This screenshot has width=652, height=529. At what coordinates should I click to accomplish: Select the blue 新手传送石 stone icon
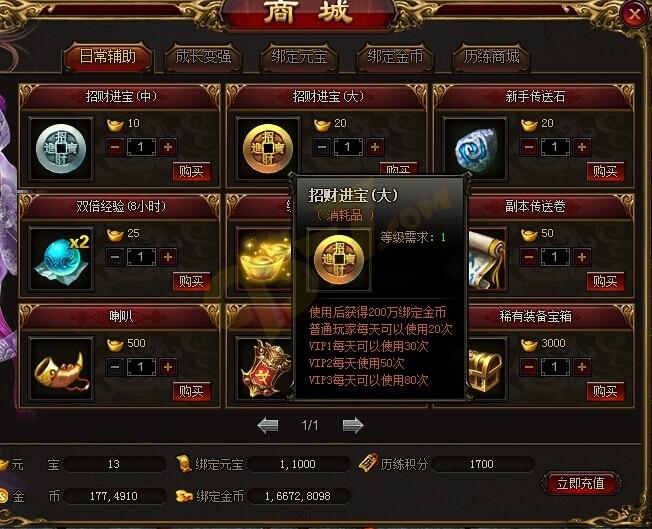(475, 148)
